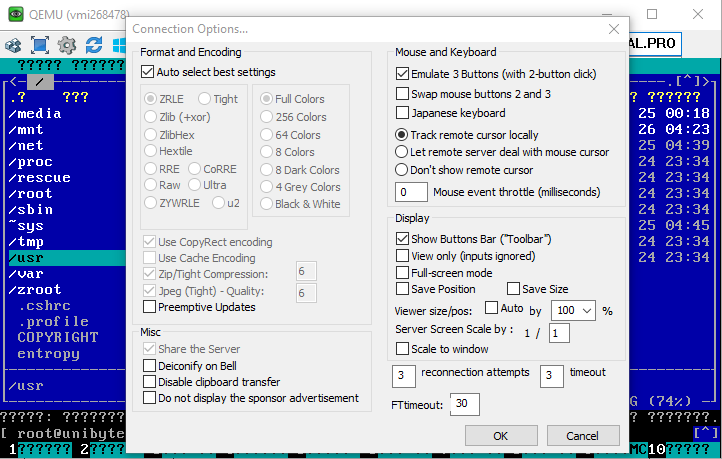Viewport: 722px width, 459px height.
Task: Enable Full-screen mode checkbox
Action: (403, 273)
